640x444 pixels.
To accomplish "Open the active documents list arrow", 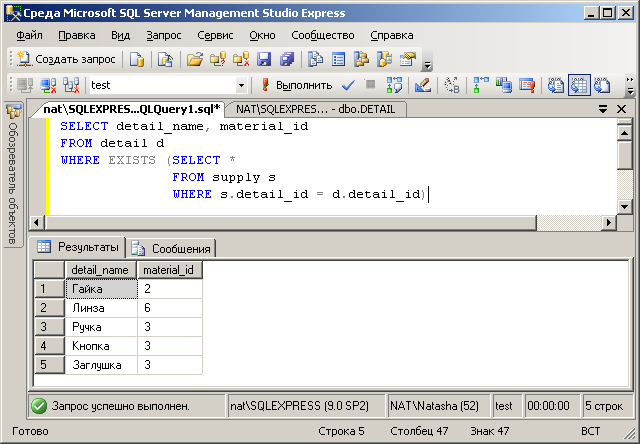I will coord(602,109).
